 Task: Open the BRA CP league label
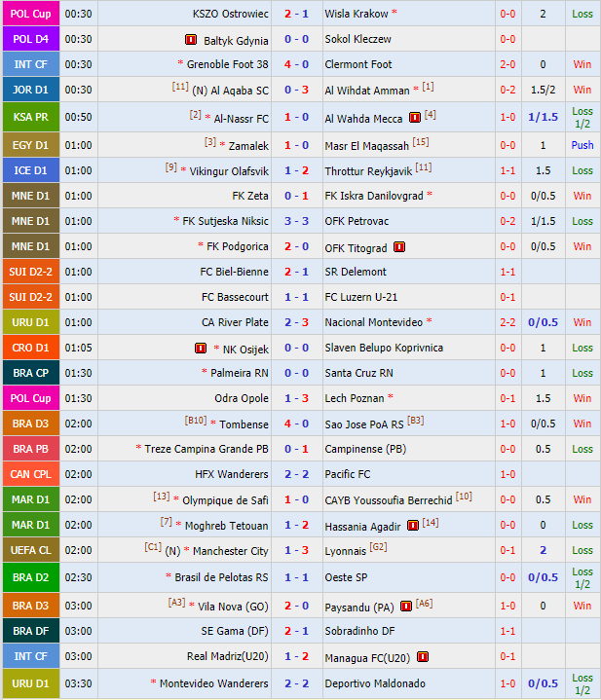tap(31, 373)
